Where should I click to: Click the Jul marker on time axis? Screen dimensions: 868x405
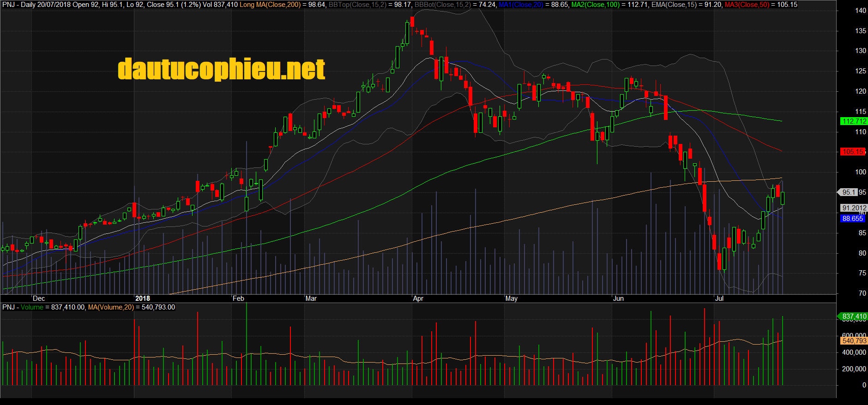(719, 298)
